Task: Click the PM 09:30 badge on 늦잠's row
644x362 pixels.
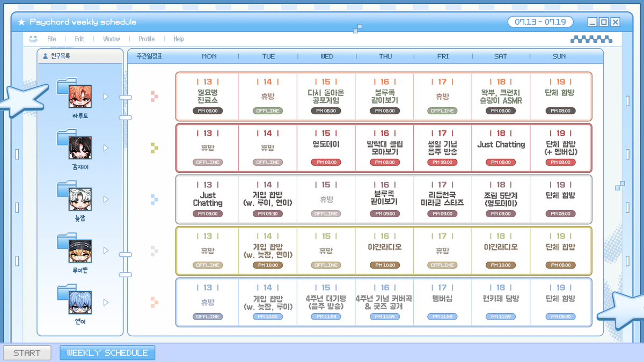Action: (x=268, y=214)
